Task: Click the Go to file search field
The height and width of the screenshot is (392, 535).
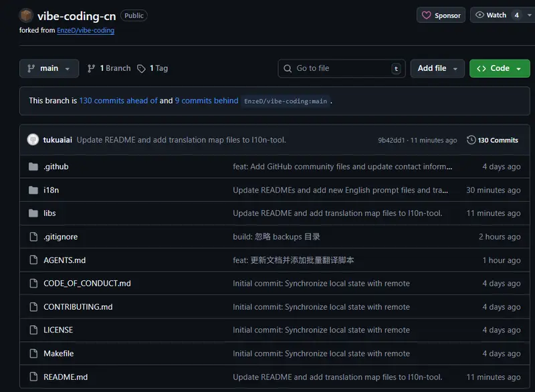Action: (341, 68)
